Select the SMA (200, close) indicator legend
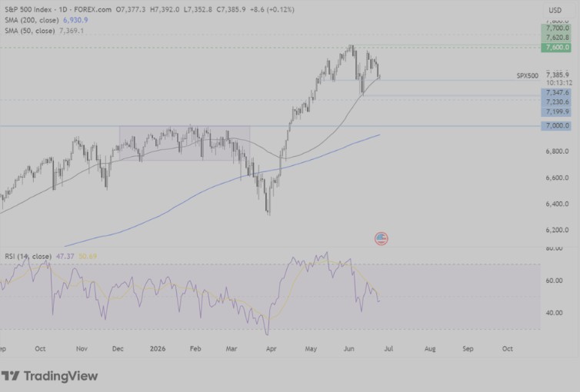Image resolution: width=580 pixels, height=392 pixels. click(46, 20)
